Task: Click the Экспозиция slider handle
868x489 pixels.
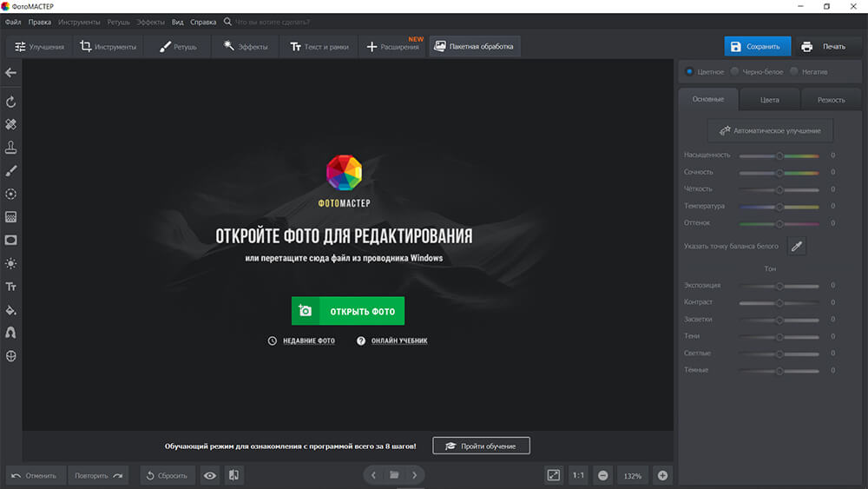Action: pos(779,287)
